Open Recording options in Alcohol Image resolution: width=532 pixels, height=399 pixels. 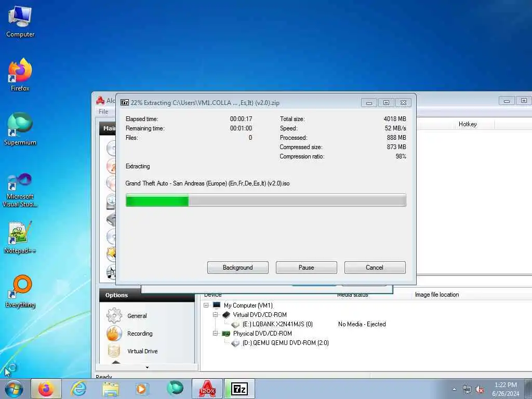(x=114, y=333)
